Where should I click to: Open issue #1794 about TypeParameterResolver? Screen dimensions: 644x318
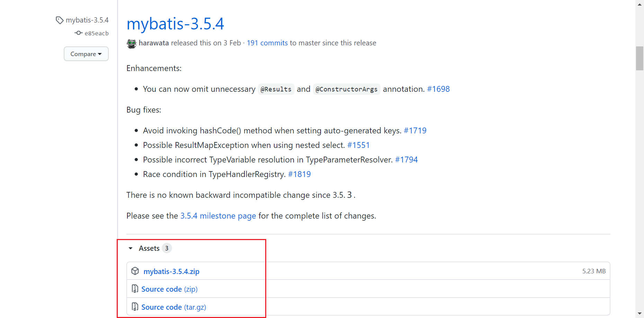pyautogui.click(x=406, y=160)
